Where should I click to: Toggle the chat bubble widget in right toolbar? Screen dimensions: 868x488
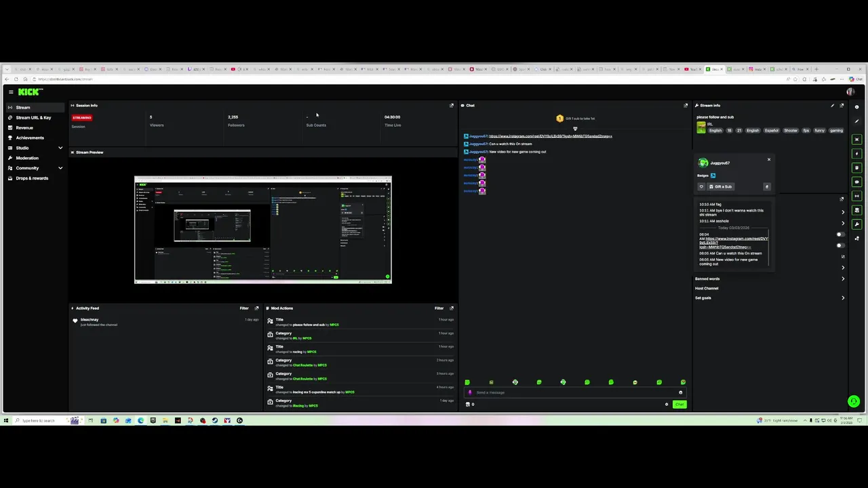pyautogui.click(x=856, y=182)
